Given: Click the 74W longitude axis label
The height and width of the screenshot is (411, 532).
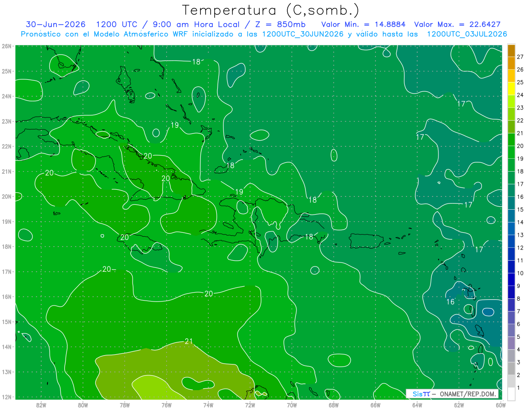Looking at the screenshot, I should point(208,405).
